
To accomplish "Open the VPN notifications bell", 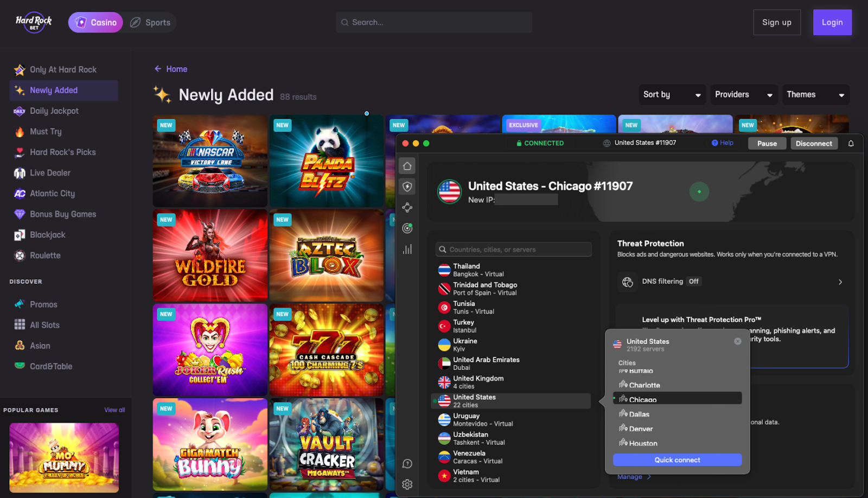I will pos(851,143).
